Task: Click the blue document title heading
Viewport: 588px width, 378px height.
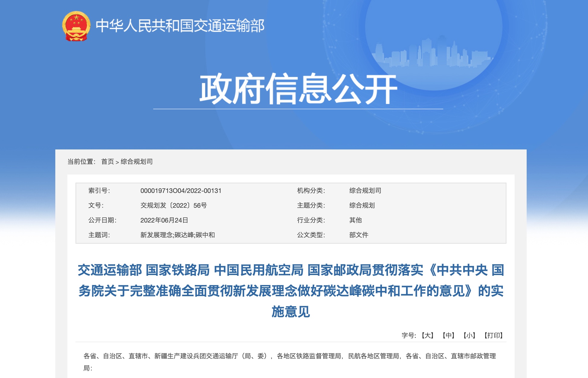Action: 291,291
